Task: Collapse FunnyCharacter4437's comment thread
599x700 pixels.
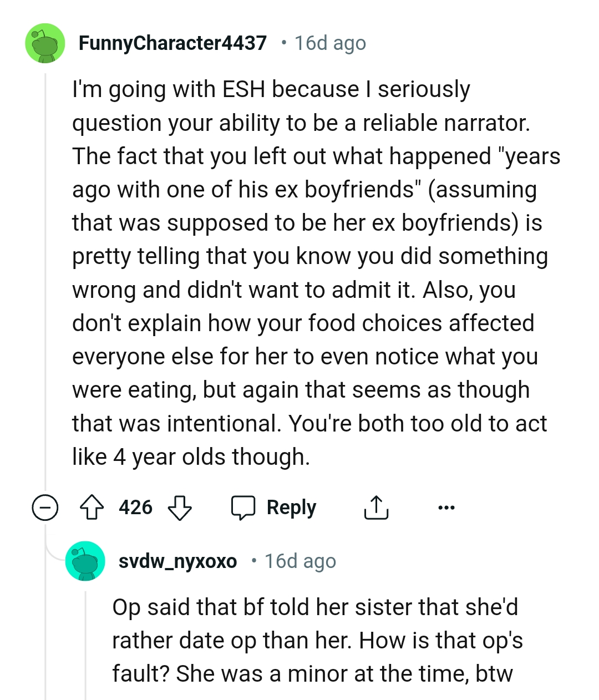Action: 45,508
